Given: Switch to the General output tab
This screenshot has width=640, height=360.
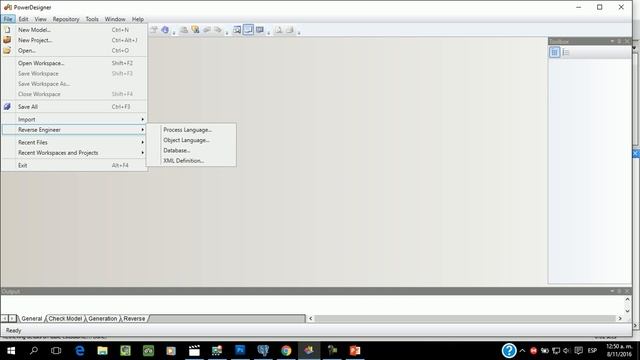Looking at the screenshot, I should click(x=31, y=318).
